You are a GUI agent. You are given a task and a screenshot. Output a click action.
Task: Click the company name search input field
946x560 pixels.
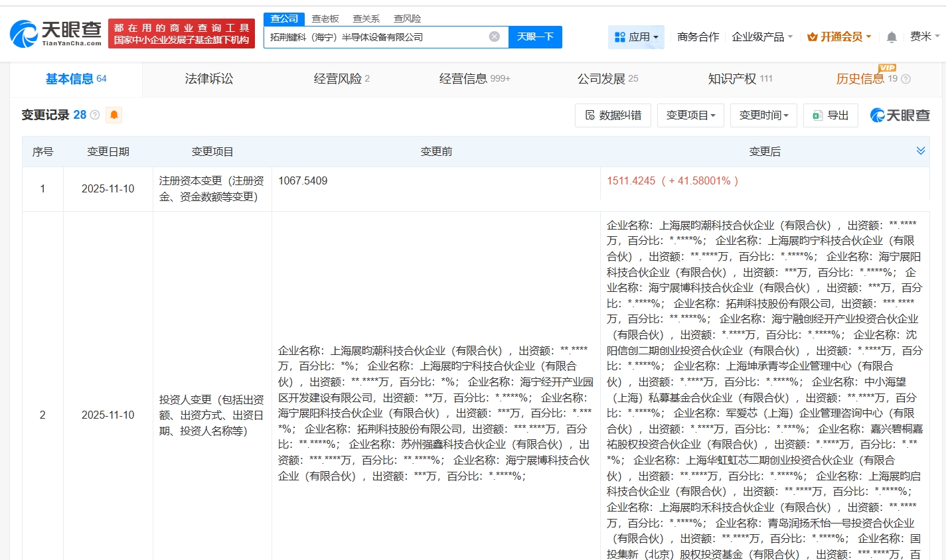click(x=372, y=37)
